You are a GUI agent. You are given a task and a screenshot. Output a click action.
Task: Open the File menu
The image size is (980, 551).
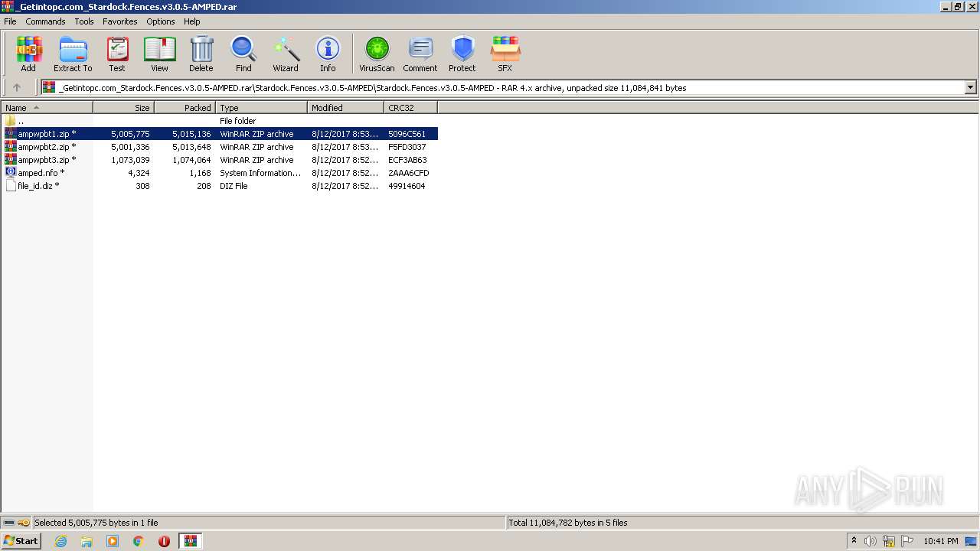10,21
